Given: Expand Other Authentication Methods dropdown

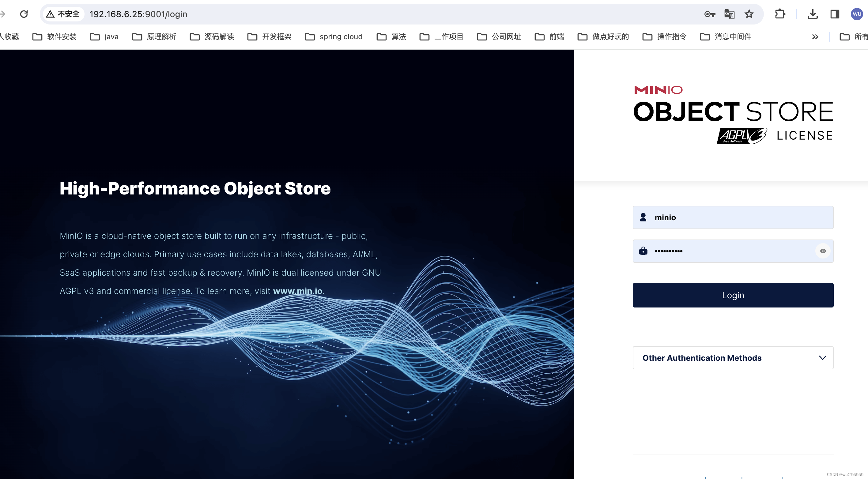Looking at the screenshot, I should point(733,358).
